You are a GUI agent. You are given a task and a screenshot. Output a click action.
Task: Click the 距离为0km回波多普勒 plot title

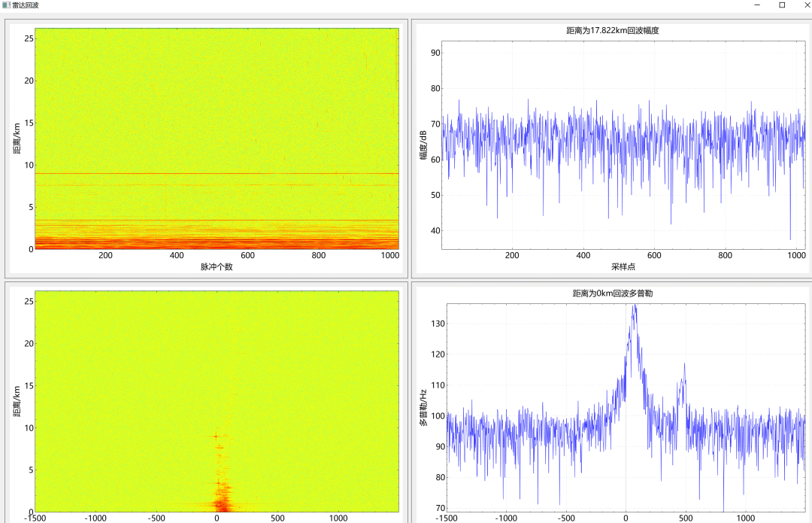pyautogui.click(x=612, y=293)
